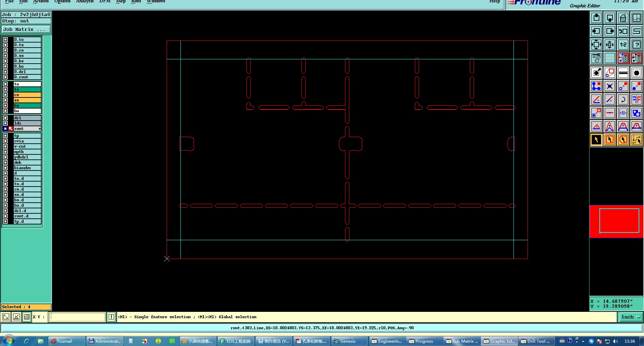Click the X Y coordinate input field
The image size is (644, 346).
click(77, 317)
